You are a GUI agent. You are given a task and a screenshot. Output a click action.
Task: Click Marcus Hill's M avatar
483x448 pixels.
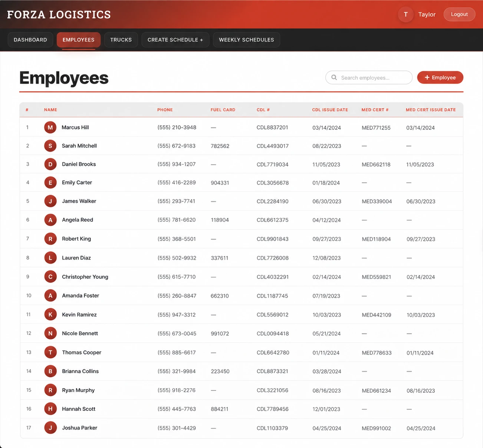(x=50, y=128)
